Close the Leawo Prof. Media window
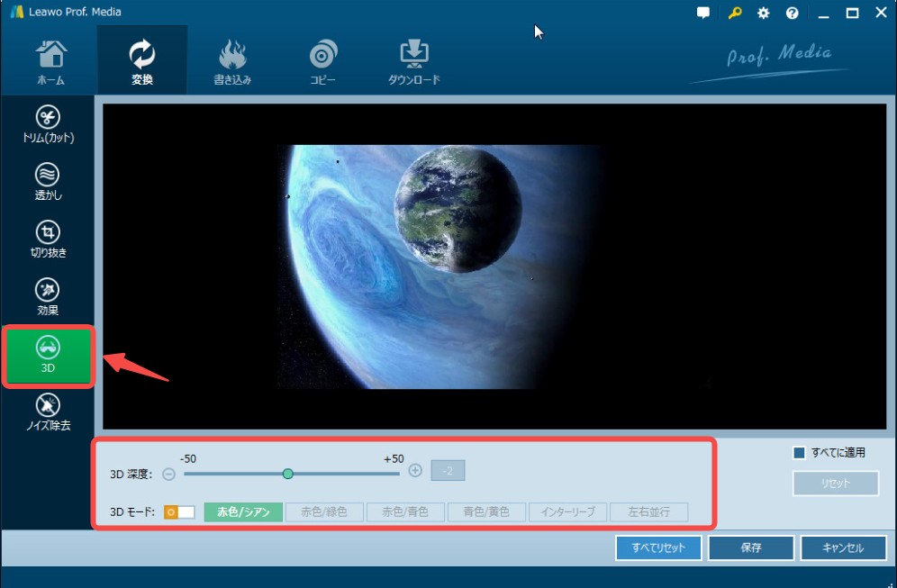 tap(881, 13)
